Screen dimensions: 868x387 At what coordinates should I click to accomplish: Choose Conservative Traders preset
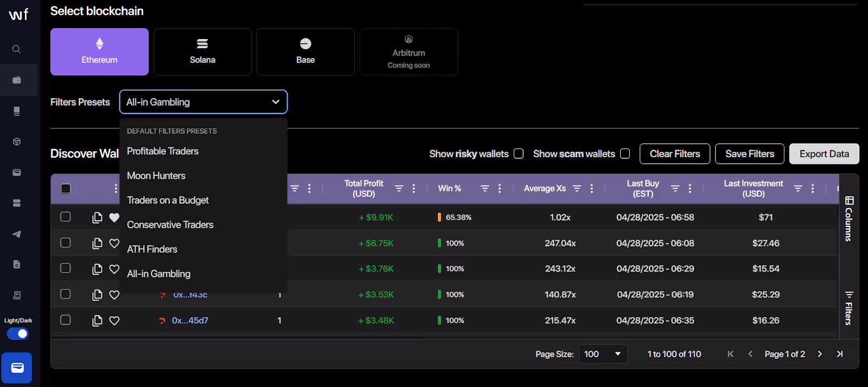203,224
